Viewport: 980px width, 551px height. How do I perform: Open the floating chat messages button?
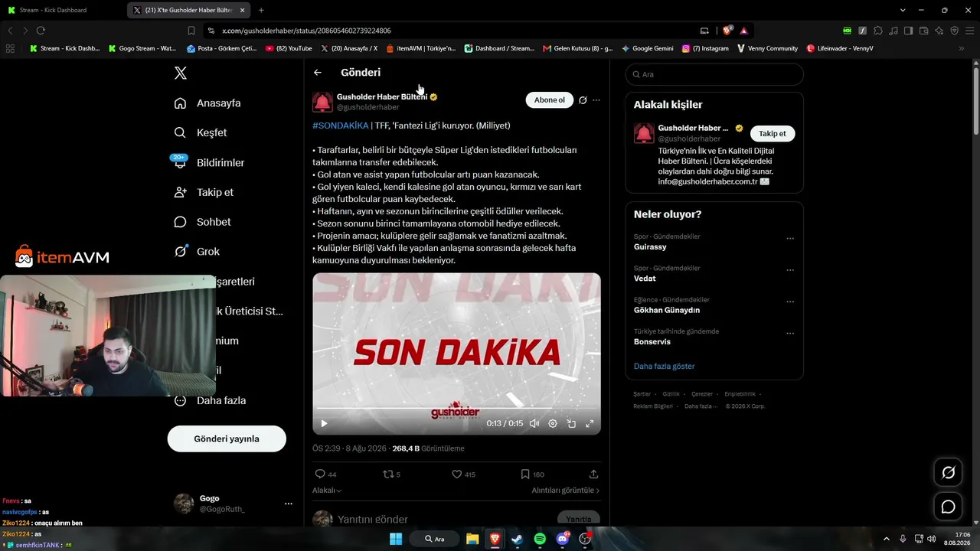(948, 507)
